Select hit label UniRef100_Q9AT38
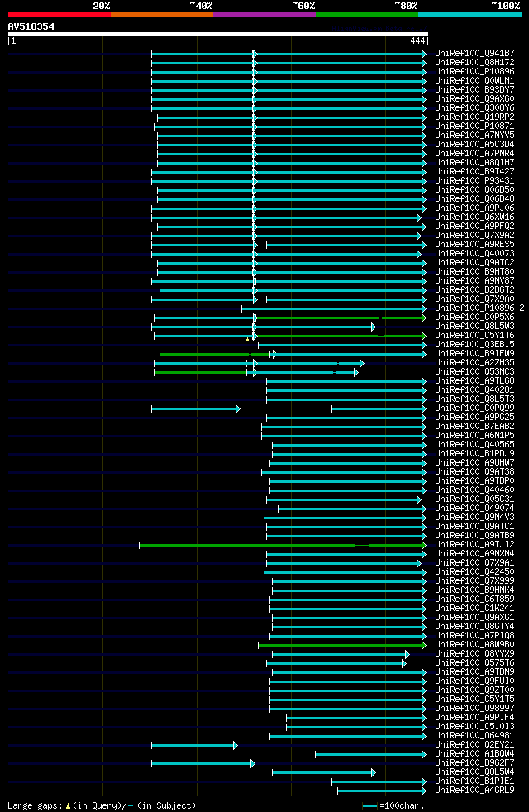Screen dimensions: 529x812 pos(474,472)
